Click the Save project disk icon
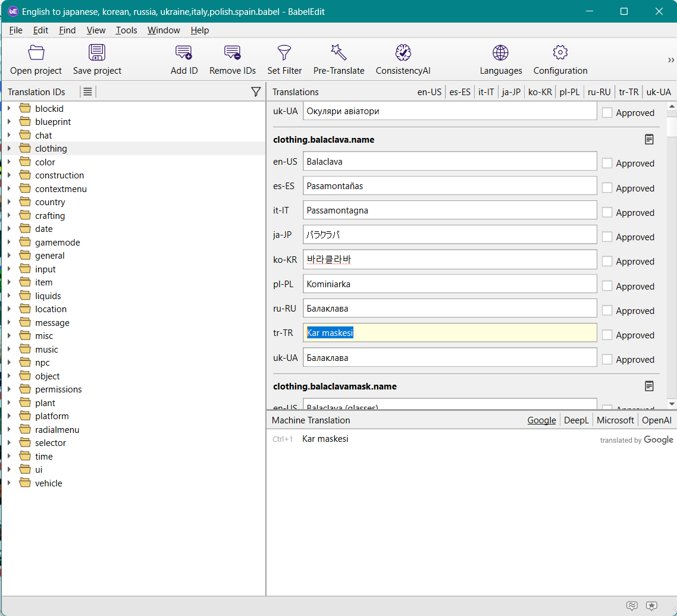Image resolution: width=677 pixels, height=616 pixels. [97, 53]
